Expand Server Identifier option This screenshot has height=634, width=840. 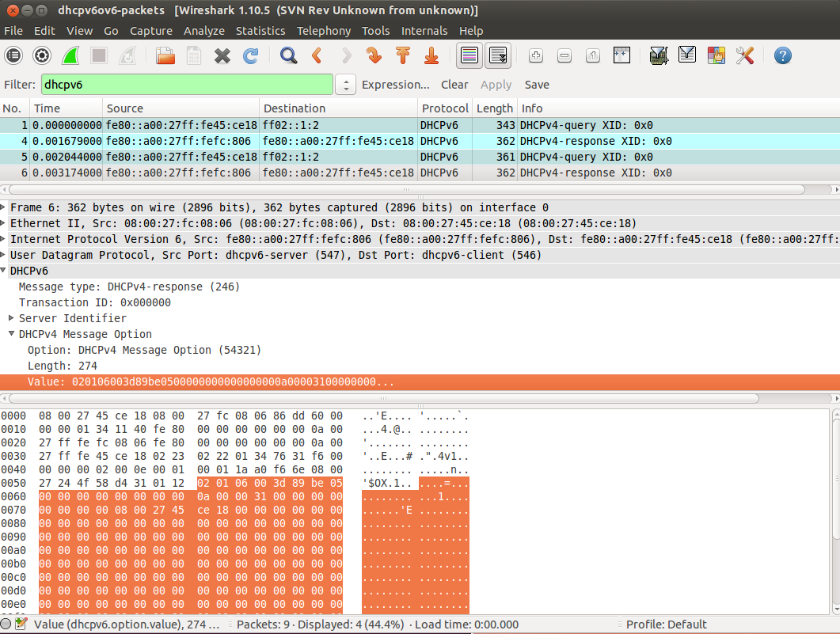[x=11, y=318]
